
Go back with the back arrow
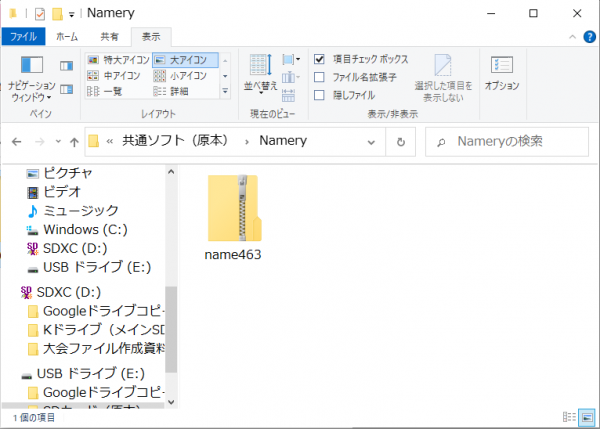point(16,142)
